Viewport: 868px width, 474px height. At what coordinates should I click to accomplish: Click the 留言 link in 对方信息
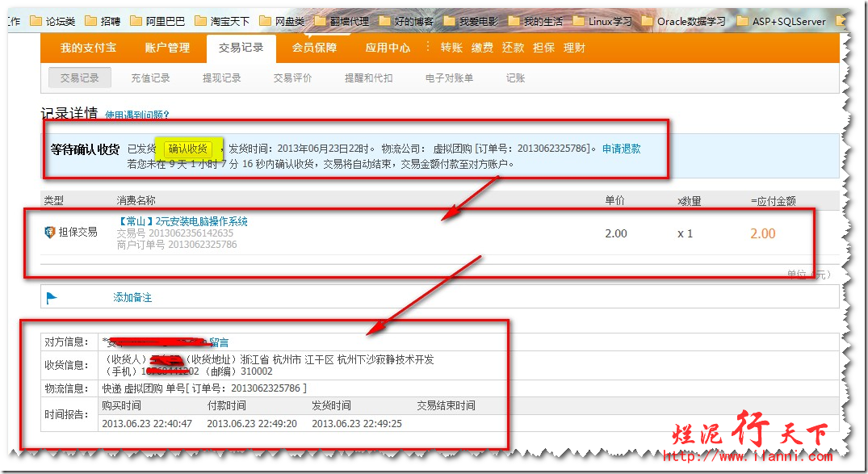point(219,342)
